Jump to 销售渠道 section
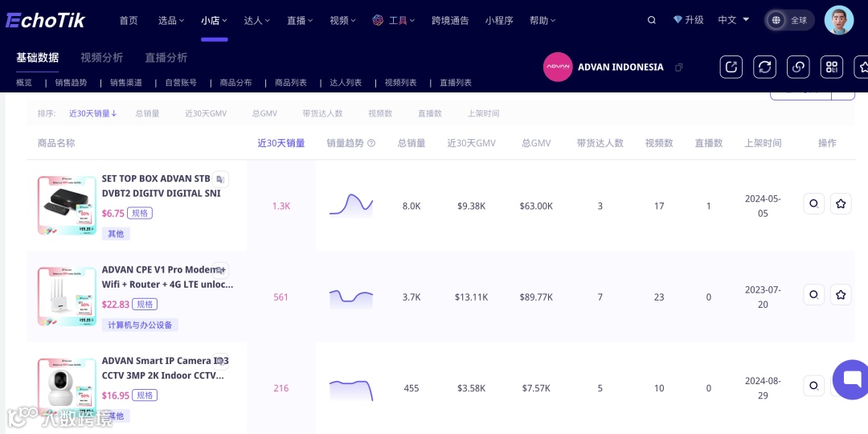 [125, 83]
